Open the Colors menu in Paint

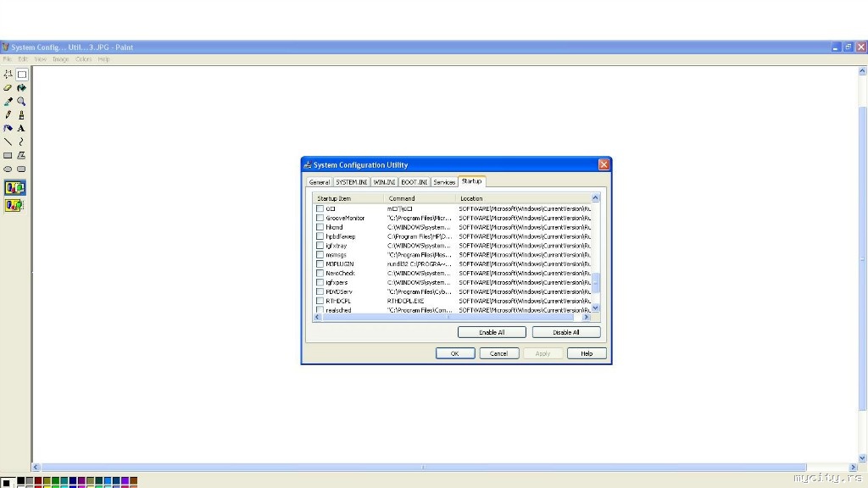point(84,59)
